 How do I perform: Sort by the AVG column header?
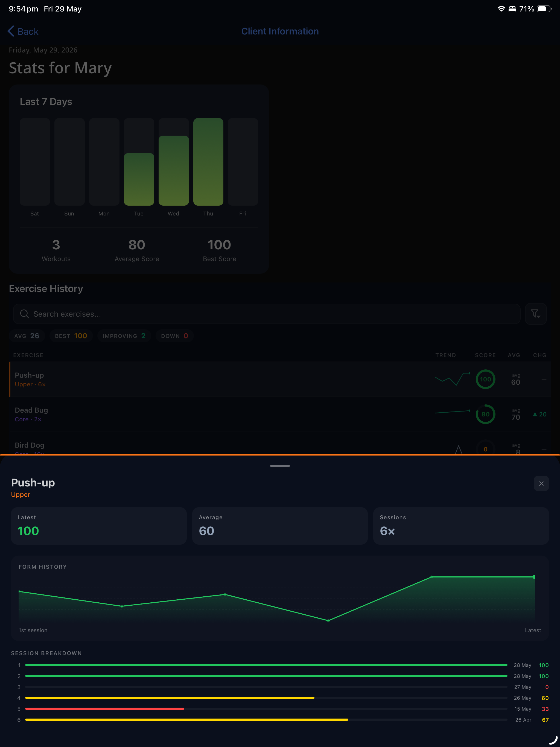tap(514, 355)
